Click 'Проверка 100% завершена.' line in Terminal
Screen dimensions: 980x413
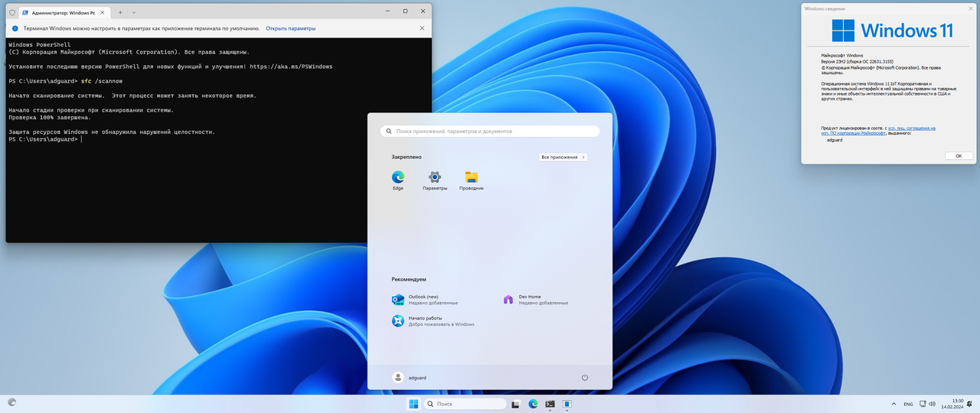point(50,118)
